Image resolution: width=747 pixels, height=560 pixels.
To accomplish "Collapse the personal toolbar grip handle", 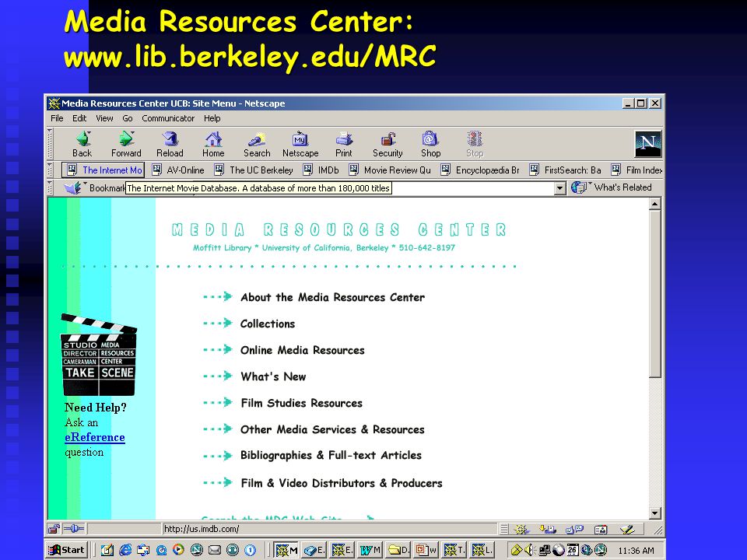I will (50, 170).
